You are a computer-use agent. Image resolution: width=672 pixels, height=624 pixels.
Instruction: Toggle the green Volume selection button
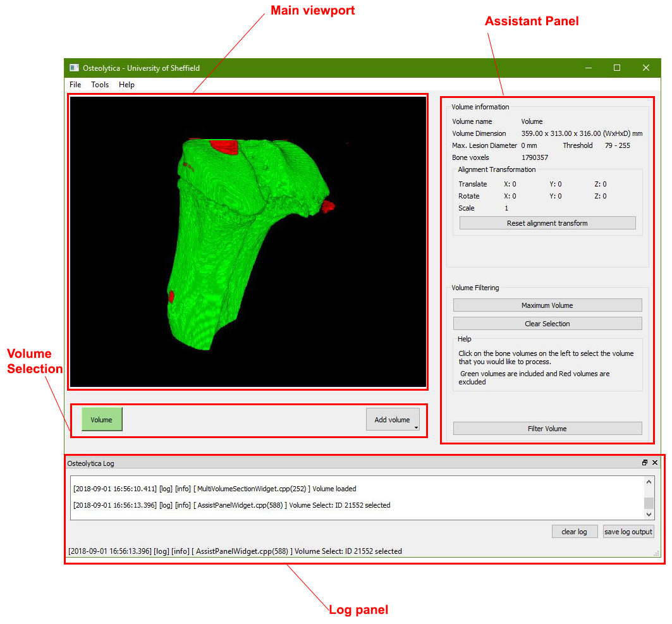click(102, 420)
